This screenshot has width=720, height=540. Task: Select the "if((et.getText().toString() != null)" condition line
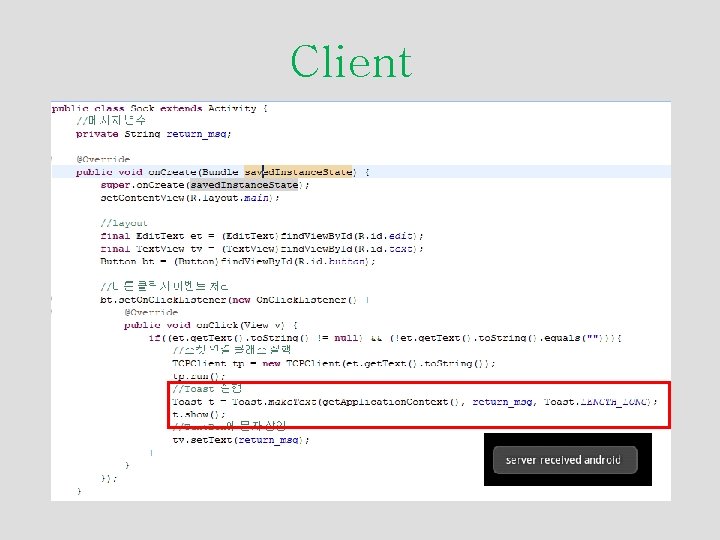(385, 338)
